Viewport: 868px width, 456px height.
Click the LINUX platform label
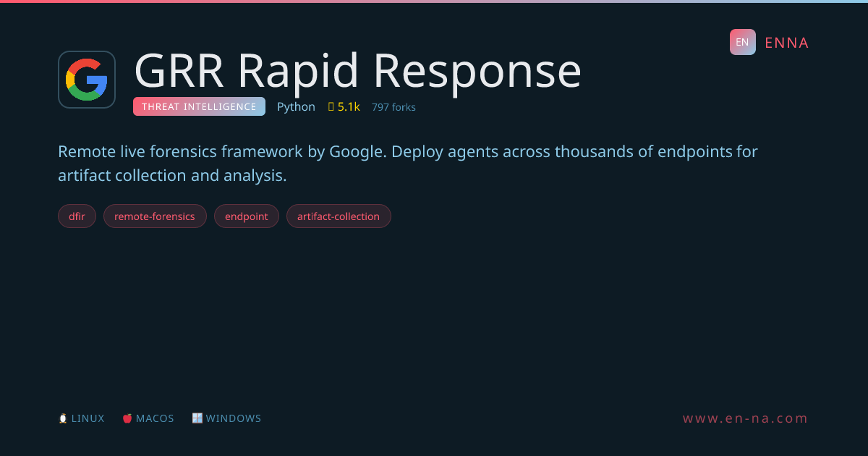88,418
